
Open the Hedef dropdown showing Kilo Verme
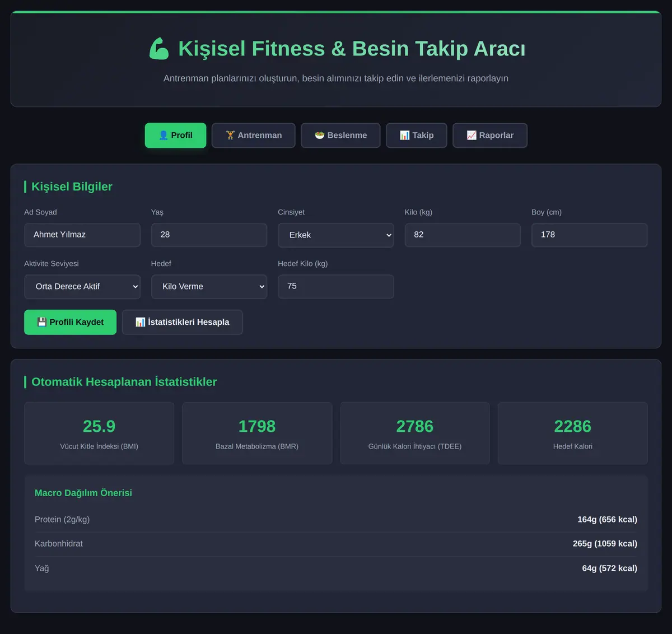209,287
